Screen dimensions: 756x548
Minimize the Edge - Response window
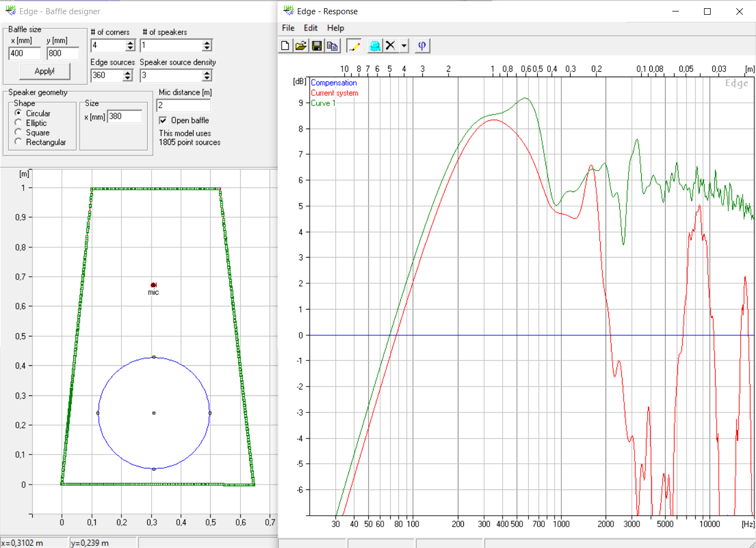click(676, 11)
